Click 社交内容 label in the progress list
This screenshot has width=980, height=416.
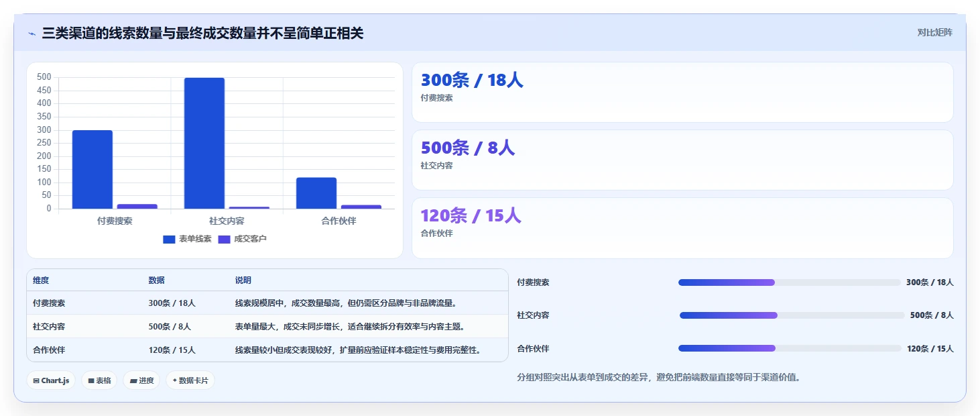(533, 315)
